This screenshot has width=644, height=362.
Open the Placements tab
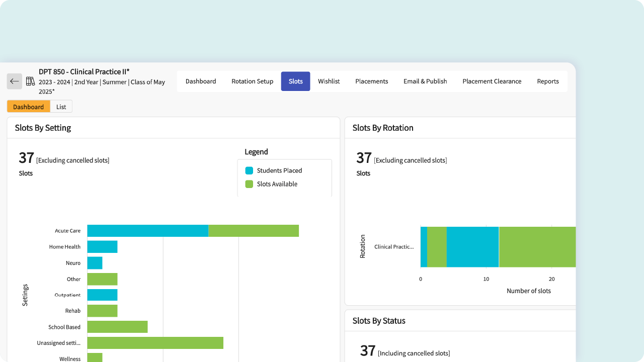372,81
